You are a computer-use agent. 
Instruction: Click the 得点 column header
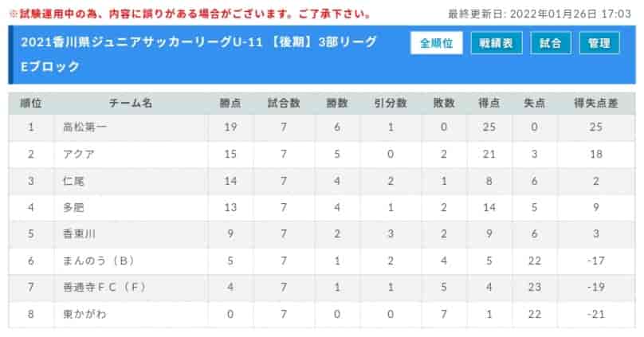pyautogui.click(x=489, y=103)
